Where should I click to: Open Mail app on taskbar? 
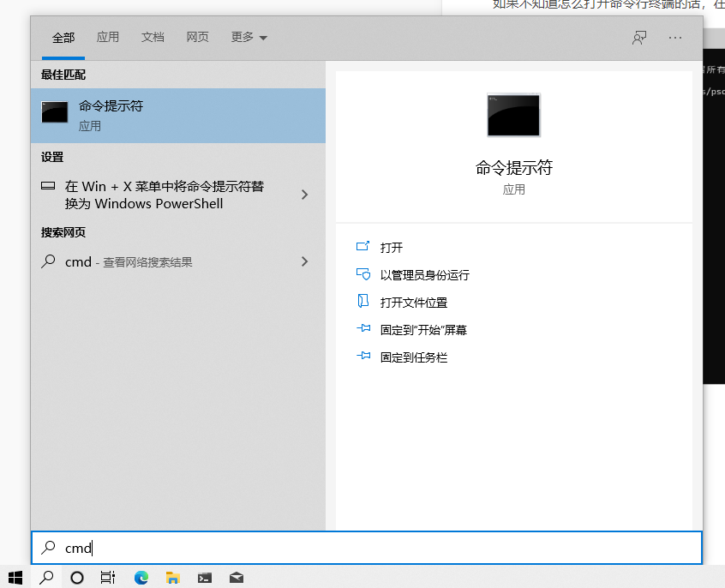(237, 578)
